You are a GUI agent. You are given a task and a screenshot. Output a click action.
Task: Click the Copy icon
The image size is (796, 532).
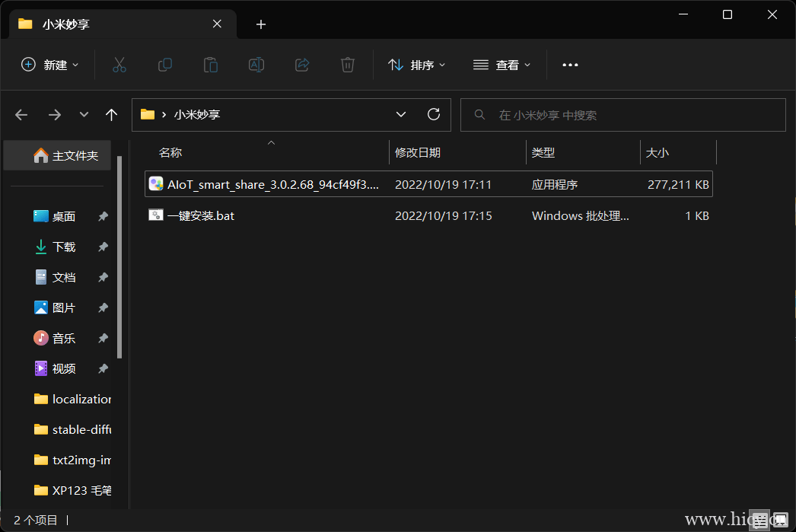coord(164,65)
